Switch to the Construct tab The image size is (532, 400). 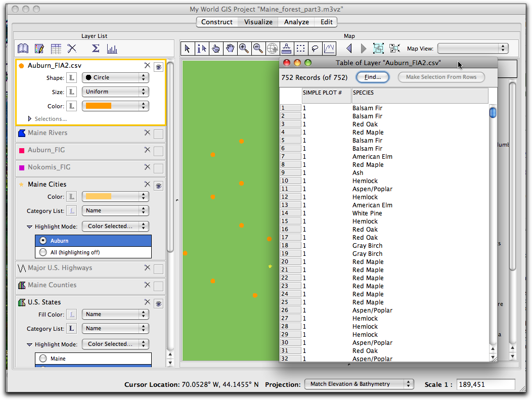(x=216, y=22)
